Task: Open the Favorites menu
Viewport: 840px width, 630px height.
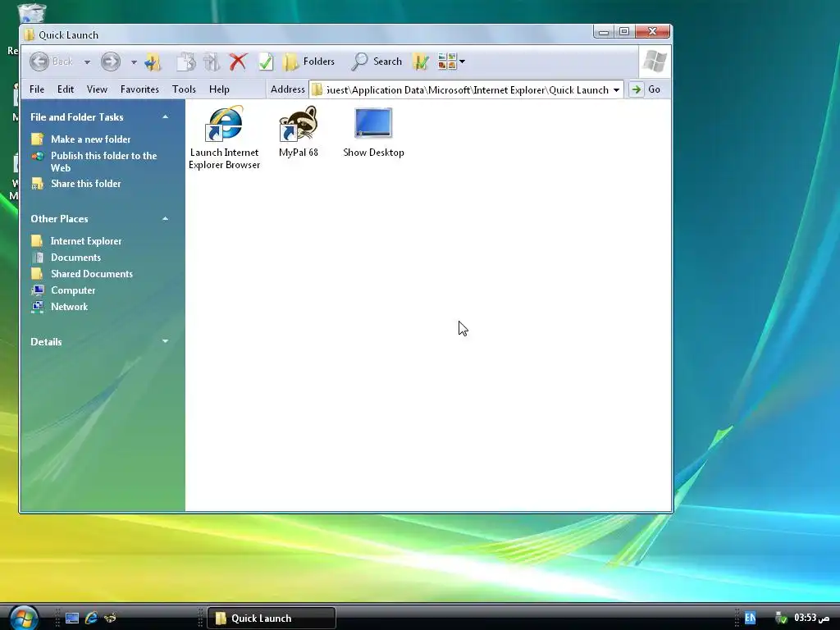Action: coord(139,89)
